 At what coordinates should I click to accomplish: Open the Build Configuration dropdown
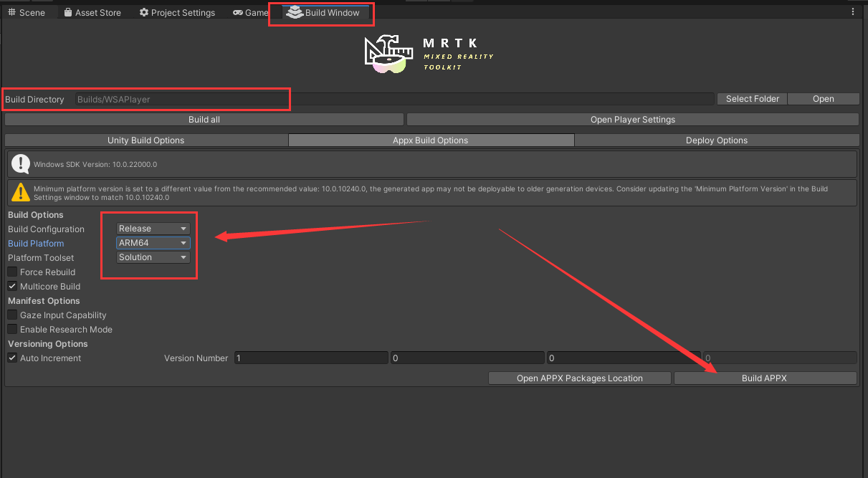pyautogui.click(x=153, y=229)
